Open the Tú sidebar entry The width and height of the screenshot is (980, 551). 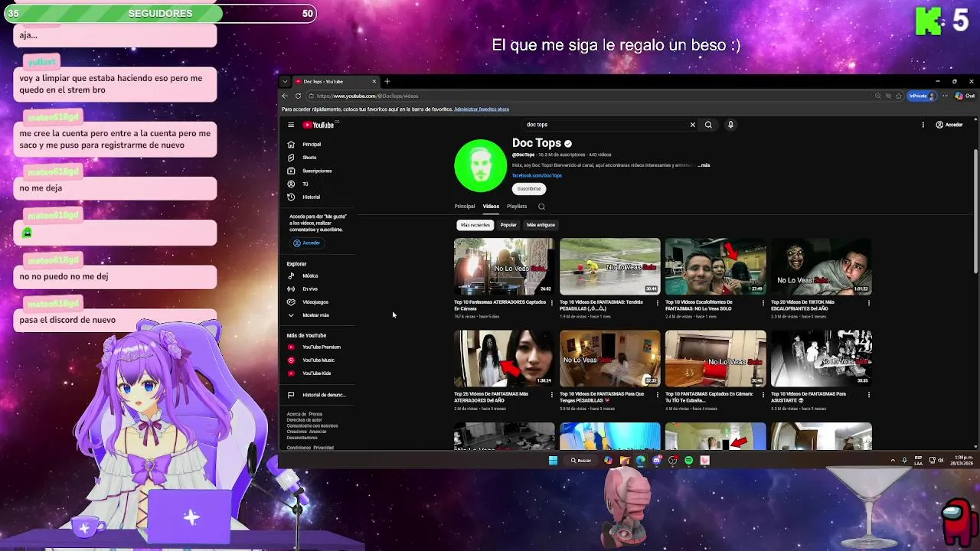coord(305,184)
